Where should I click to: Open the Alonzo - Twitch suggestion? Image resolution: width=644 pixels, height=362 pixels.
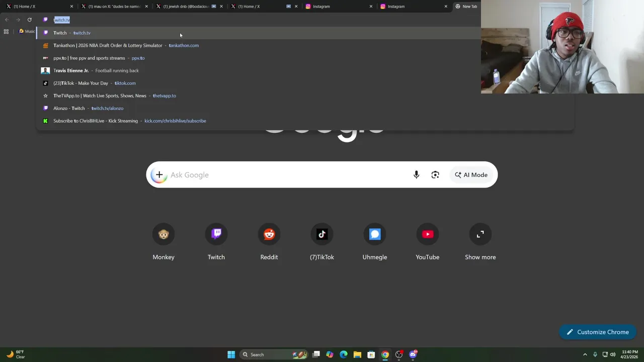click(305, 108)
